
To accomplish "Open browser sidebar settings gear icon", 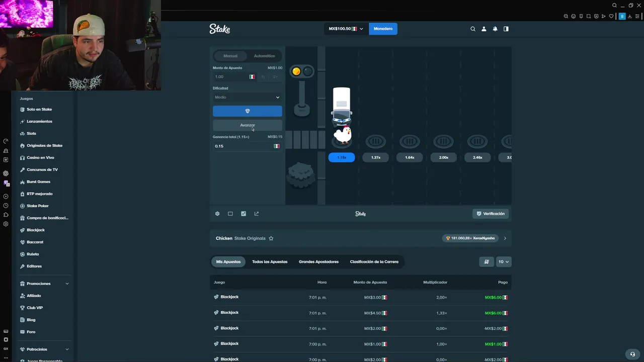I will (x=6, y=224).
